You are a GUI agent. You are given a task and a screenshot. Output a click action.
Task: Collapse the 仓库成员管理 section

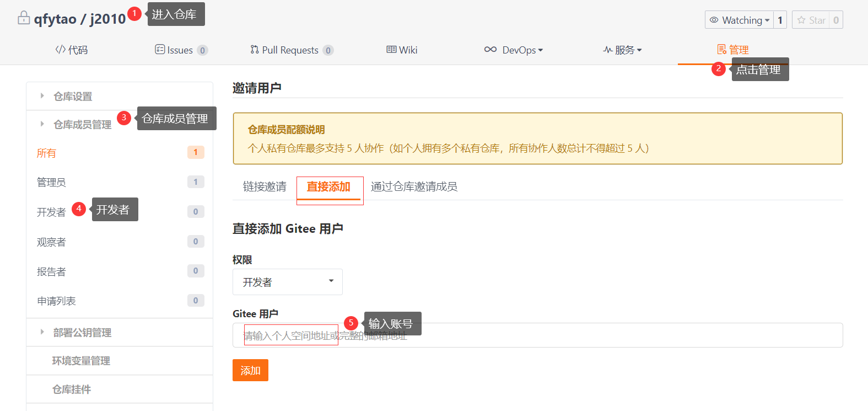click(76, 125)
